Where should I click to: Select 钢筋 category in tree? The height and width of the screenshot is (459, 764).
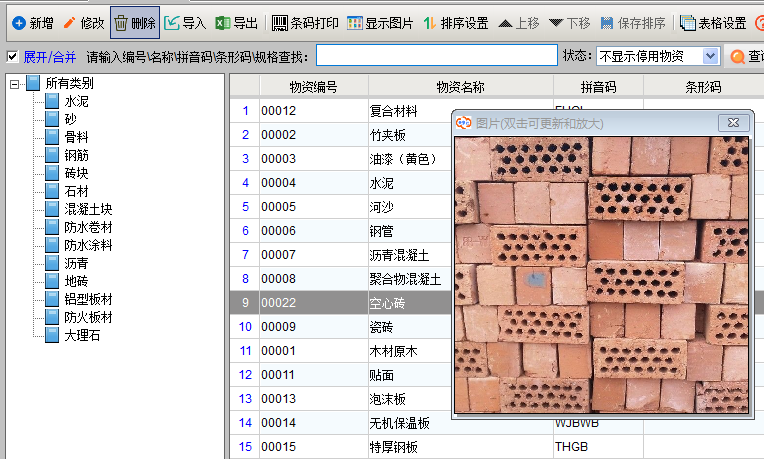pos(76,155)
